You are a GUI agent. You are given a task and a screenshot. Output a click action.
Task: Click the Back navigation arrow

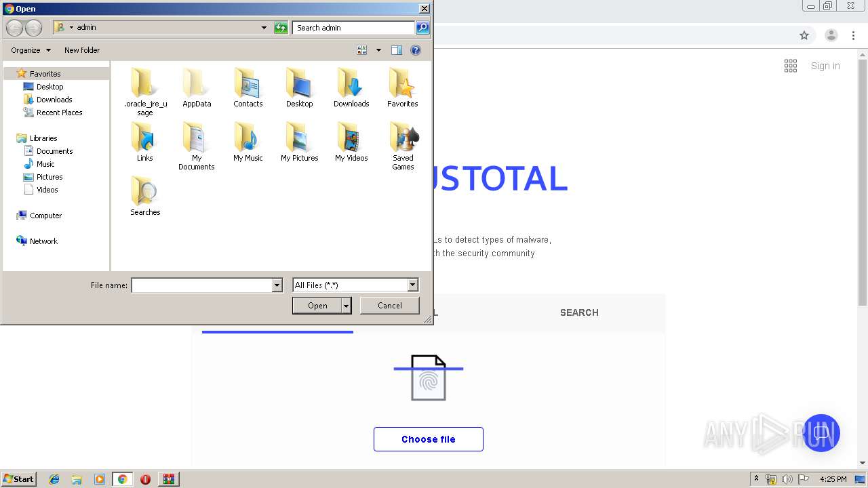(x=14, y=28)
